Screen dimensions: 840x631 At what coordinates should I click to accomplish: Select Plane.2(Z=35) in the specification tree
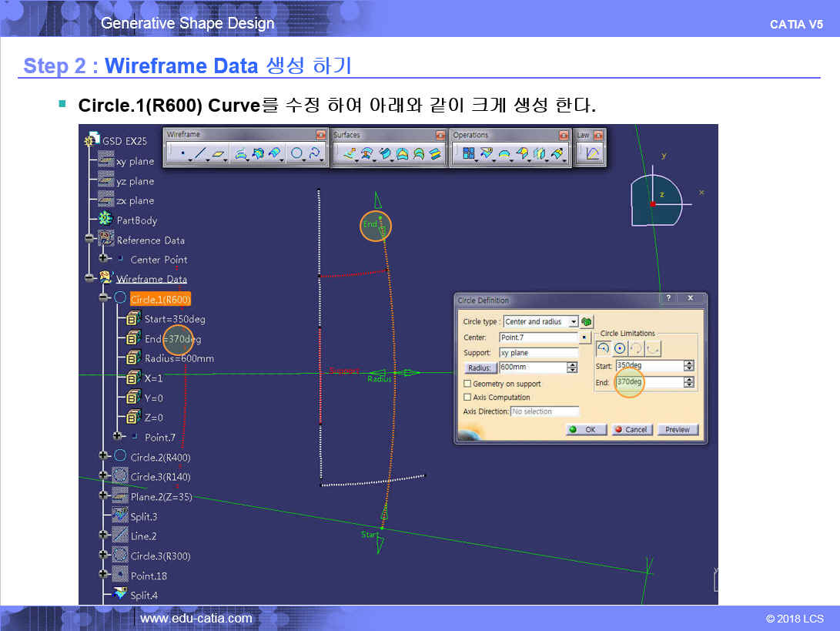161,497
